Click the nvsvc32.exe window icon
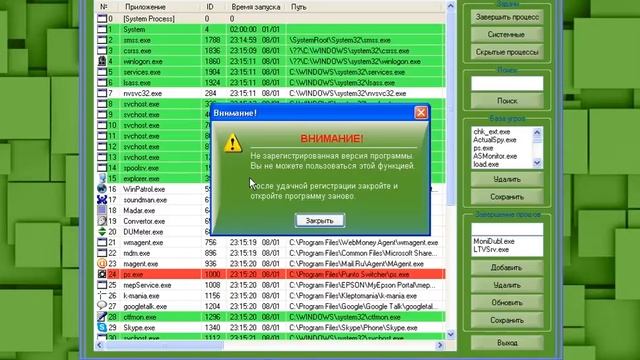 coord(102,93)
